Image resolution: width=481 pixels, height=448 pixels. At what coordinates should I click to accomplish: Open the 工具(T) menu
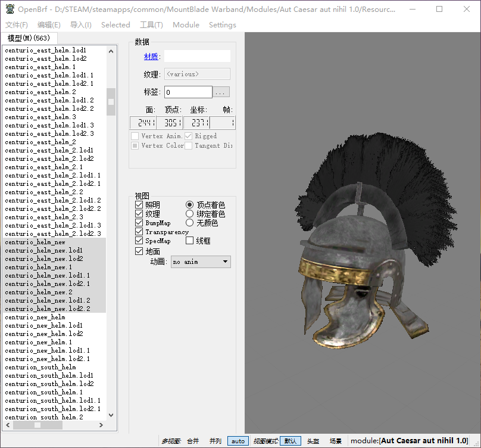[x=151, y=25]
